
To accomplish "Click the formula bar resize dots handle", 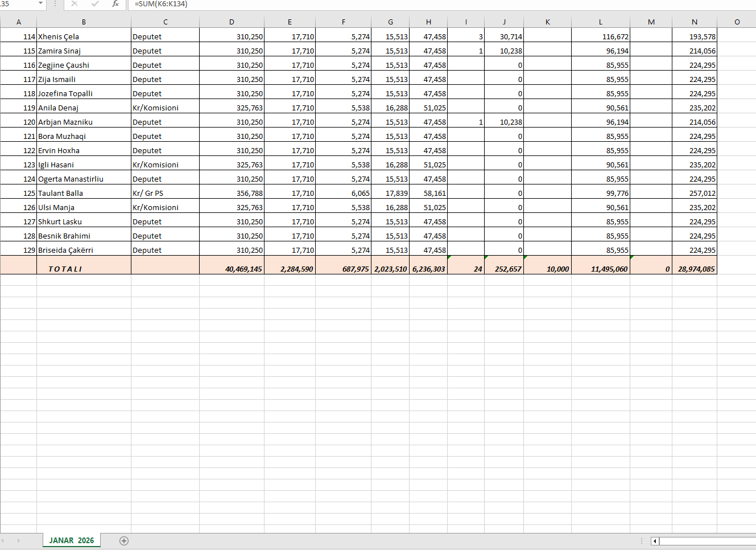I will coord(55,4).
